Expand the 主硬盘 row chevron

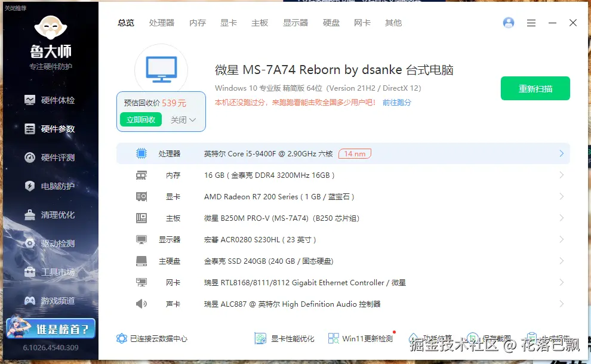[561, 261]
